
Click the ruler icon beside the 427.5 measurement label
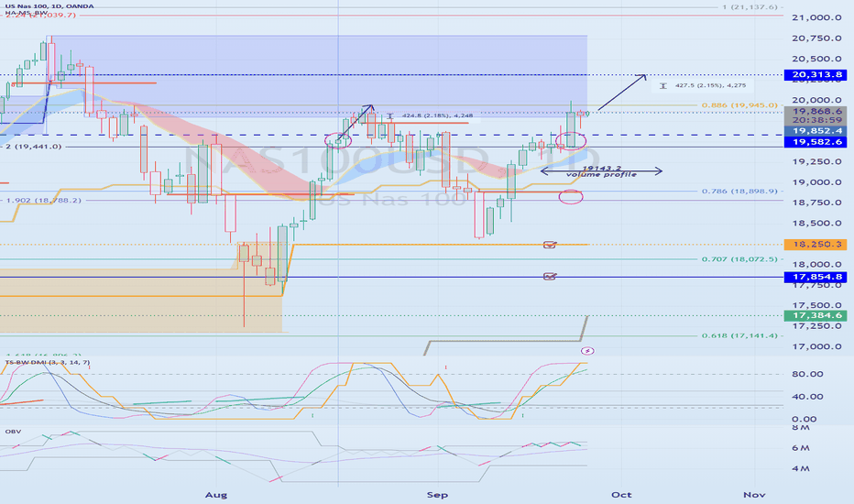[662, 85]
